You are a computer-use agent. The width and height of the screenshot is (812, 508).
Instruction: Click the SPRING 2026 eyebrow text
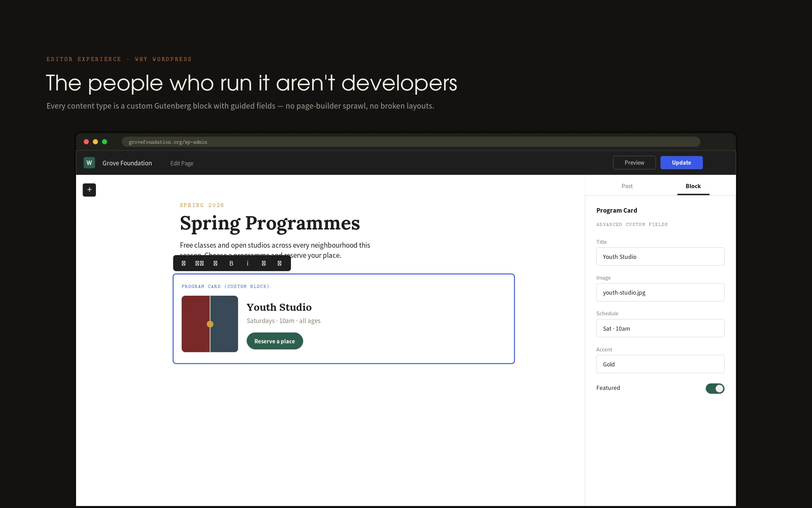pos(202,205)
